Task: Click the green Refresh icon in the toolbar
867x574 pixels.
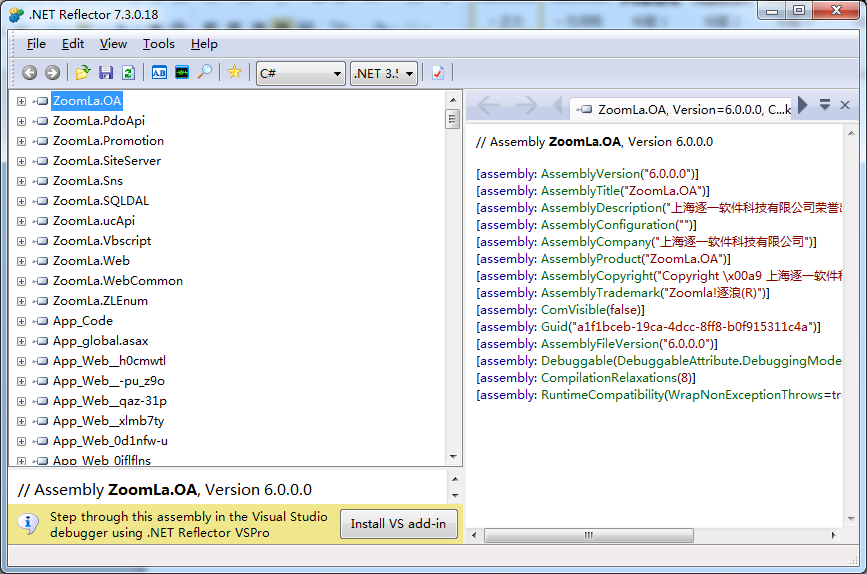Action: click(x=128, y=73)
